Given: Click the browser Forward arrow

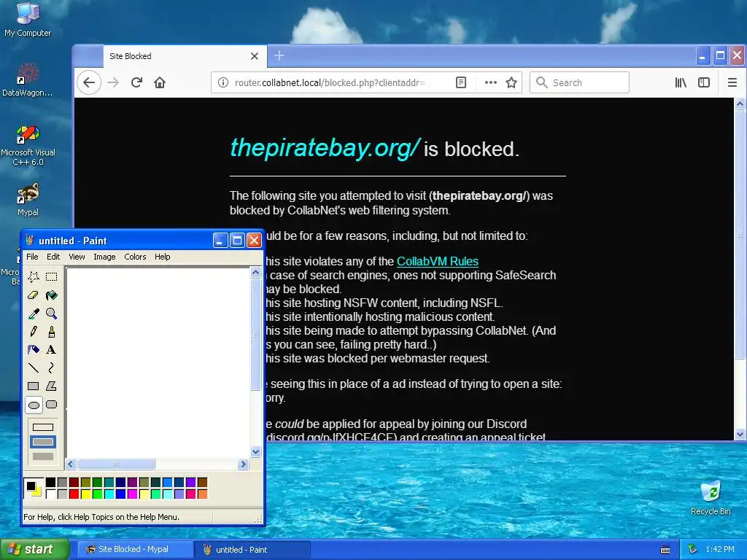Looking at the screenshot, I should coord(113,82).
